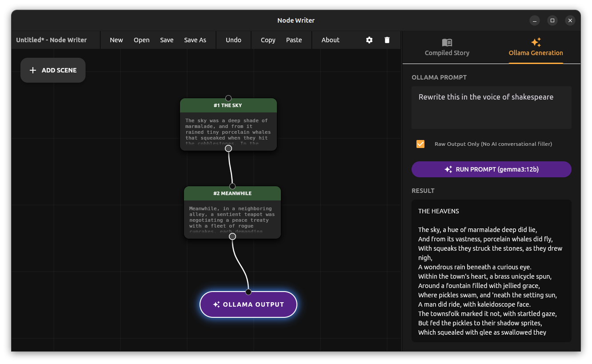
Task: Click the Ollama Output node button
Action: (248, 305)
